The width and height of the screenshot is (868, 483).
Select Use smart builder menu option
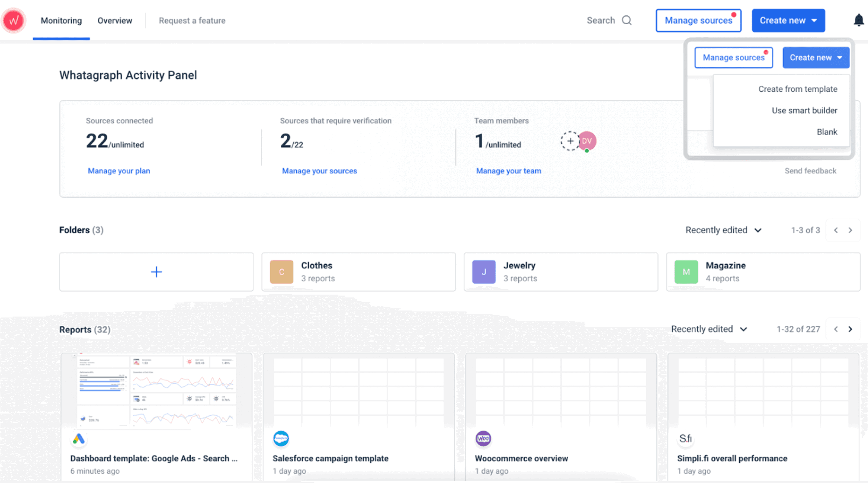(x=804, y=110)
